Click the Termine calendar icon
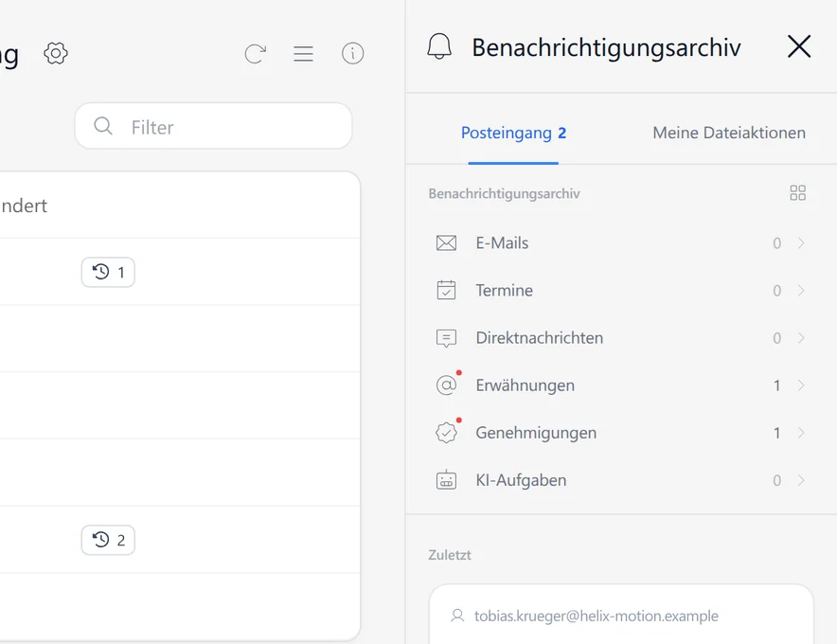The width and height of the screenshot is (837, 644). pyautogui.click(x=446, y=290)
